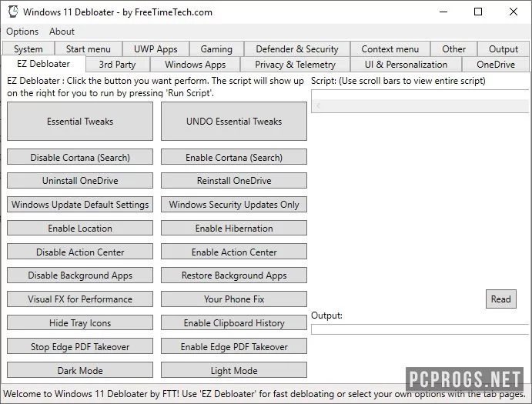
Task: Select the Gaming tab
Action: point(216,49)
